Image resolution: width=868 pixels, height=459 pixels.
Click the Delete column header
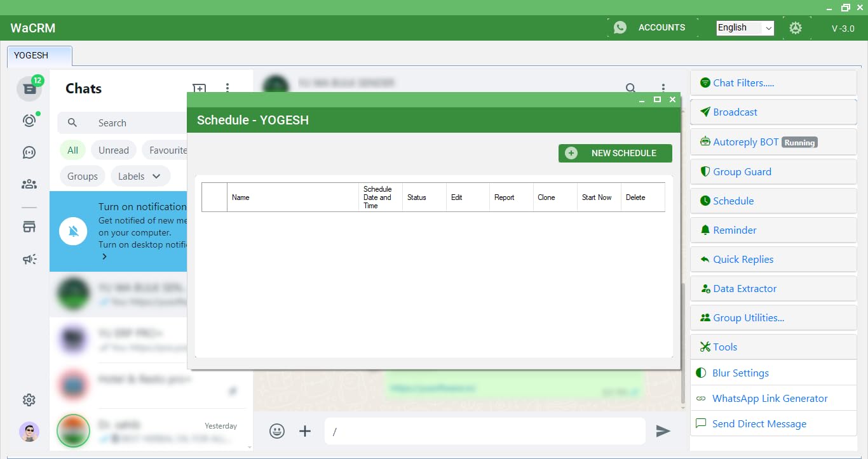tap(642, 197)
